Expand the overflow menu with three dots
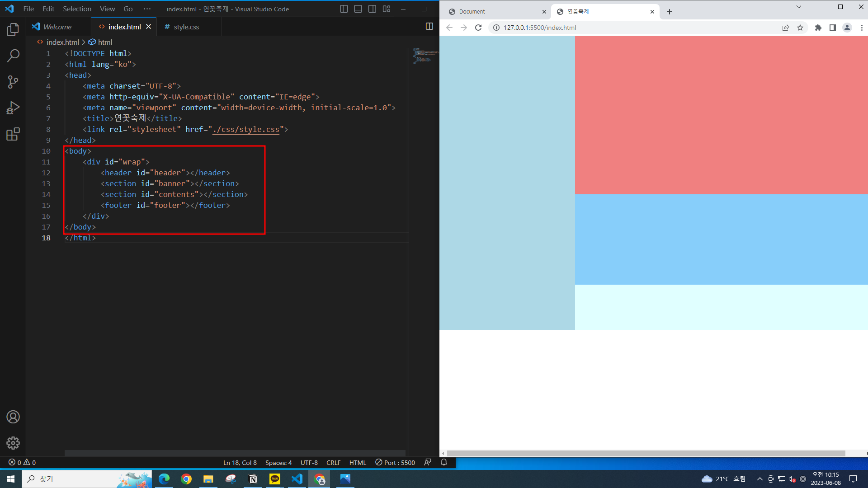Image resolution: width=868 pixels, height=488 pixels. [x=147, y=9]
